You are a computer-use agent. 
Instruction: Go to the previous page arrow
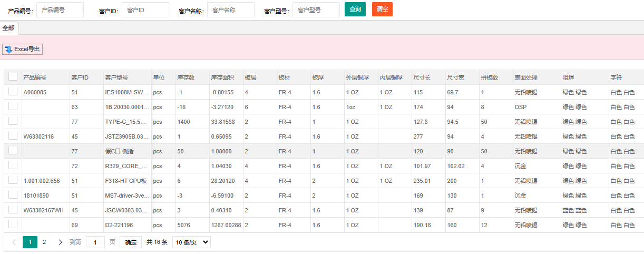(x=14, y=242)
